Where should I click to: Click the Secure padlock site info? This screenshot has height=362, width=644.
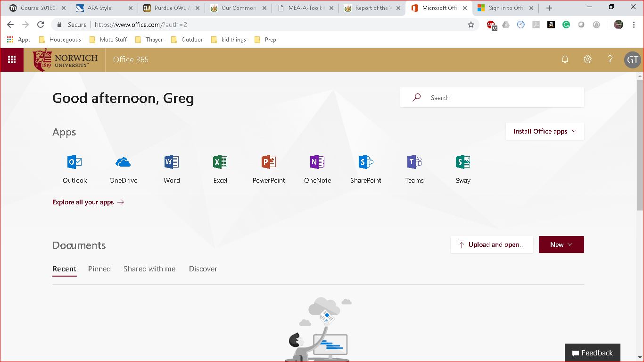point(71,25)
